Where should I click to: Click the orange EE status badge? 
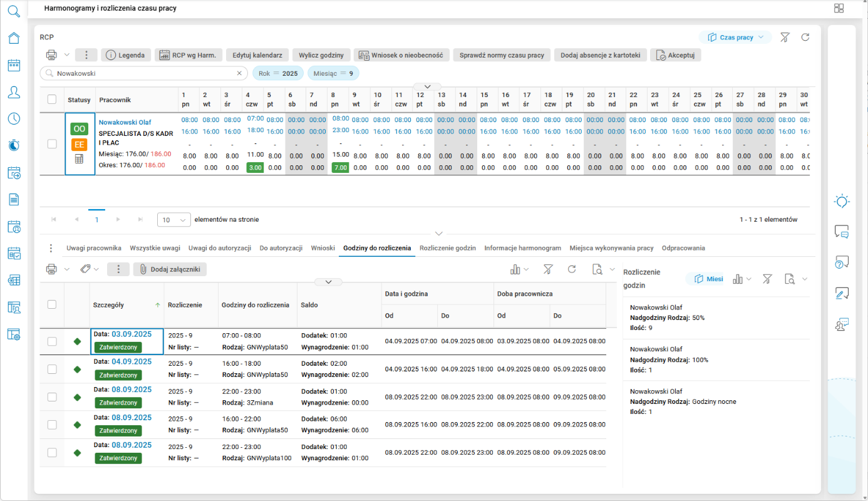point(80,145)
